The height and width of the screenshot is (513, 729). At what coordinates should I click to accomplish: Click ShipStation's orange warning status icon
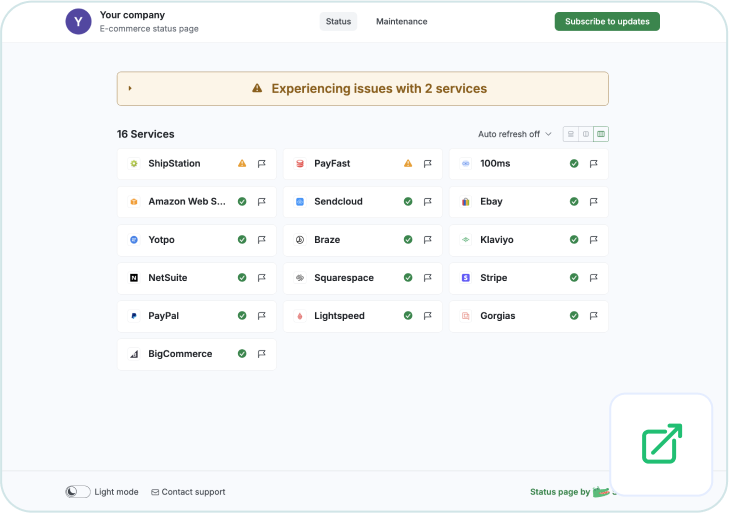point(242,163)
